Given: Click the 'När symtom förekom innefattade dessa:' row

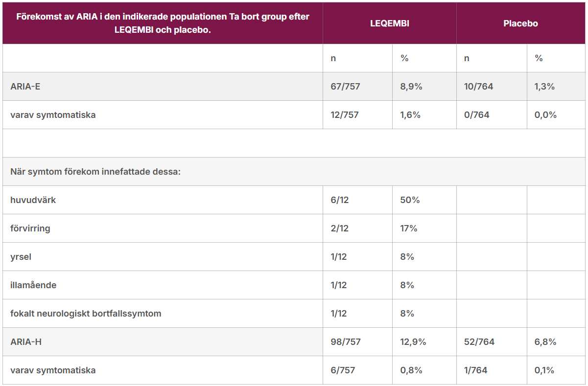Looking at the screenshot, I should point(95,172).
